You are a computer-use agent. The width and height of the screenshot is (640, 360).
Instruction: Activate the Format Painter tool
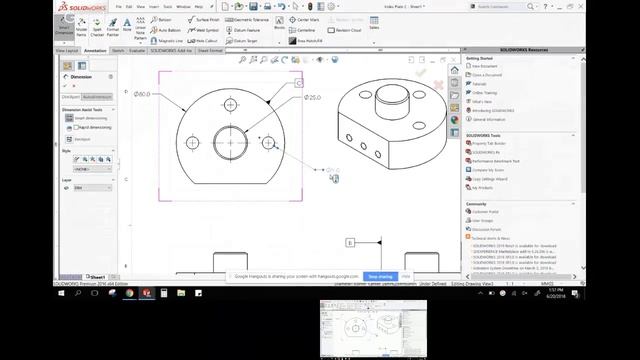tap(113, 27)
